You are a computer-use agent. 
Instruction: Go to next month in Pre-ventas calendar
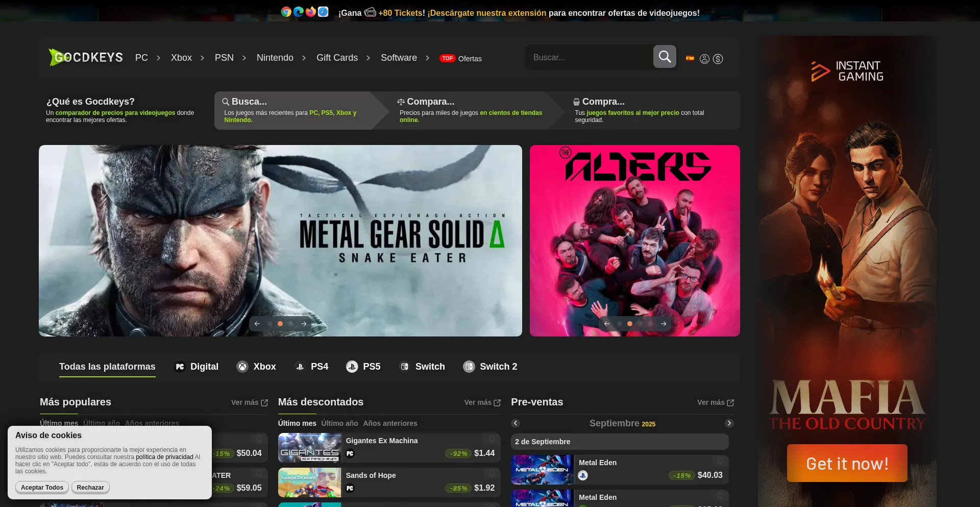tap(729, 423)
